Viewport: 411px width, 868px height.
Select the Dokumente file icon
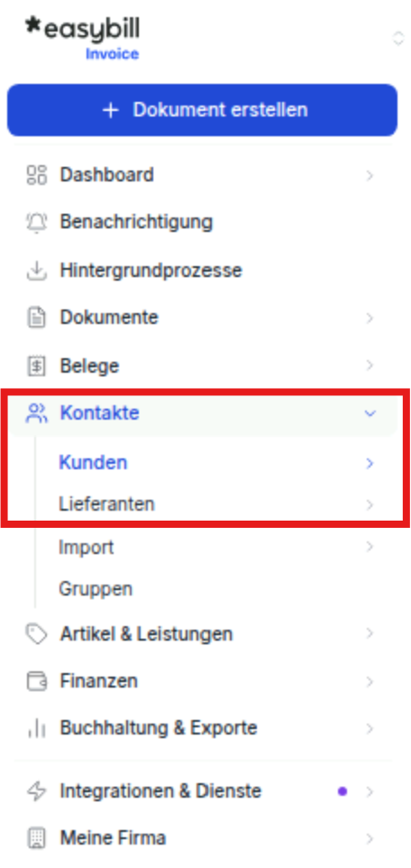click(37, 319)
